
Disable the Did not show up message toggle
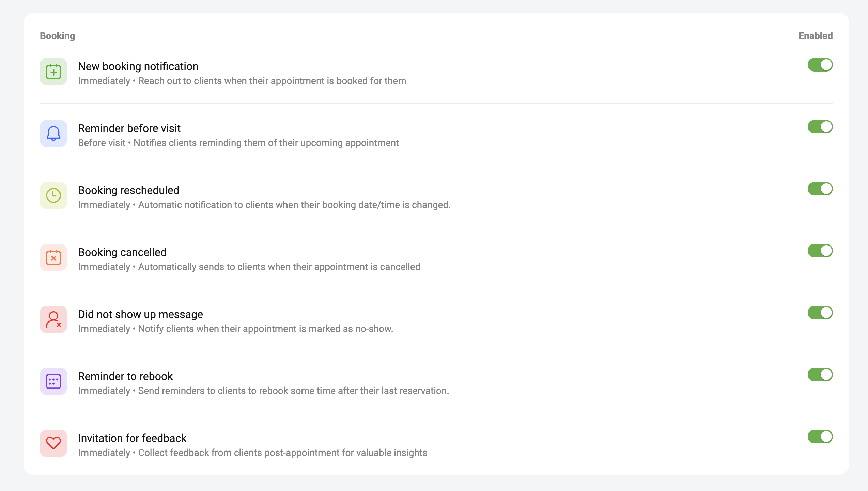point(820,313)
